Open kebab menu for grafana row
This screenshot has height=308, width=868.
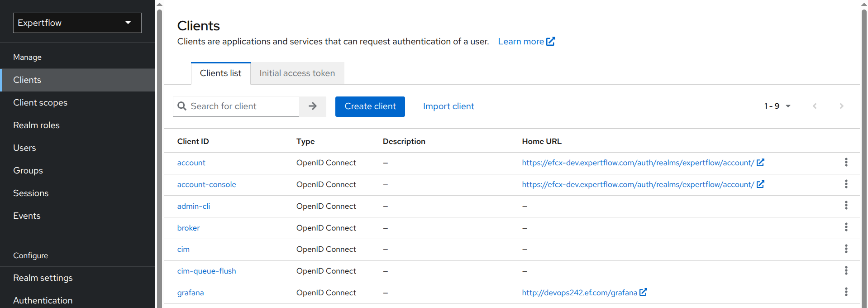(846, 292)
